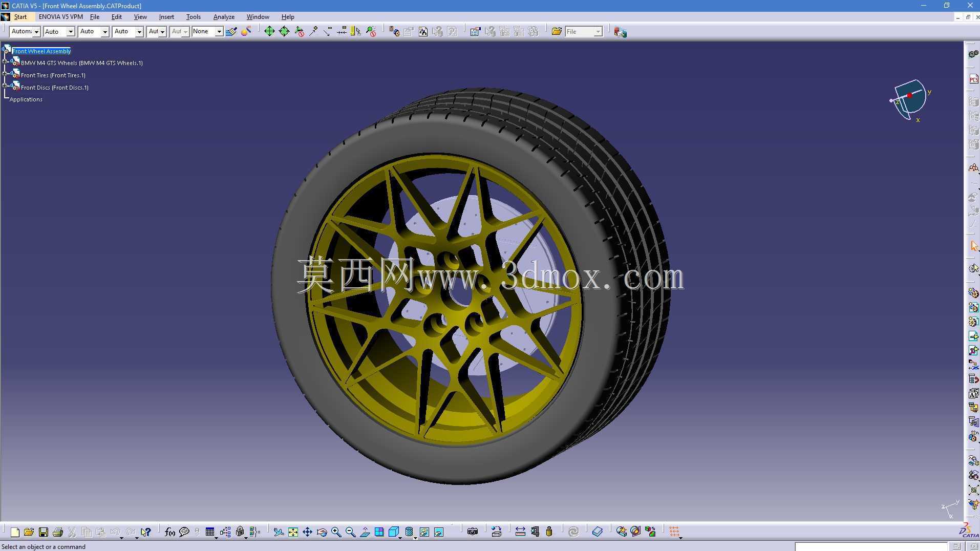Click the Capture camera icon

click(x=473, y=532)
